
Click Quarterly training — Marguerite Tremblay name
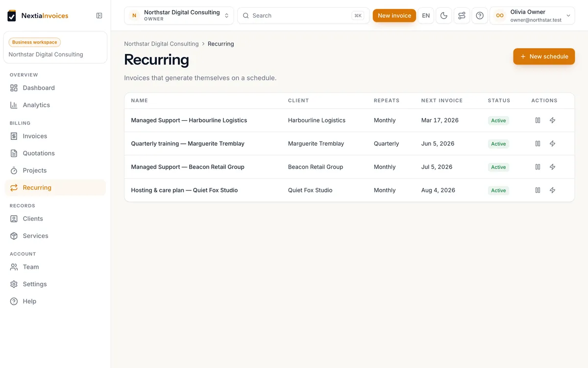click(x=188, y=144)
